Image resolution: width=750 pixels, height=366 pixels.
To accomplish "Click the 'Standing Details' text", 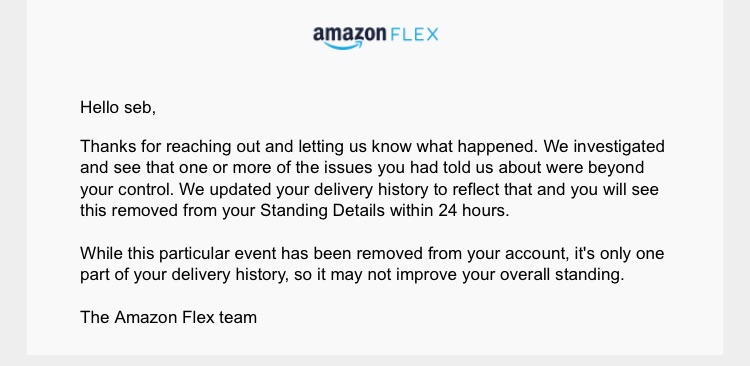I will [x=322, y=211].
